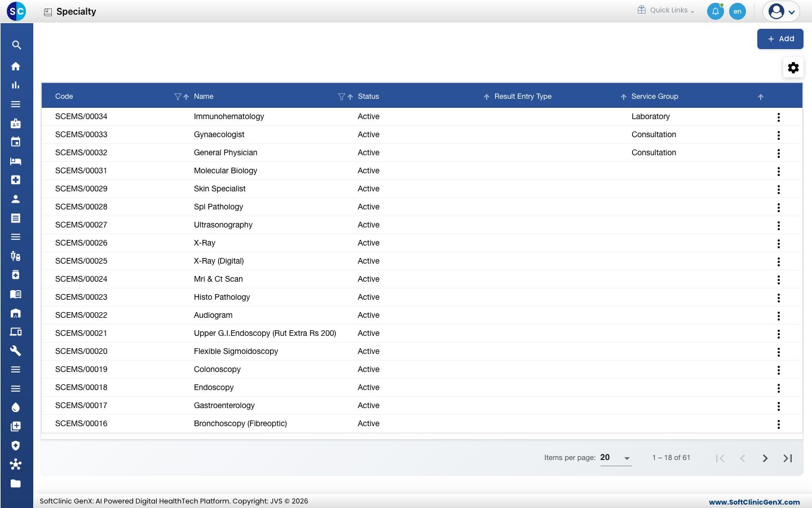Sort by the Name column arrow

(350, 97)
